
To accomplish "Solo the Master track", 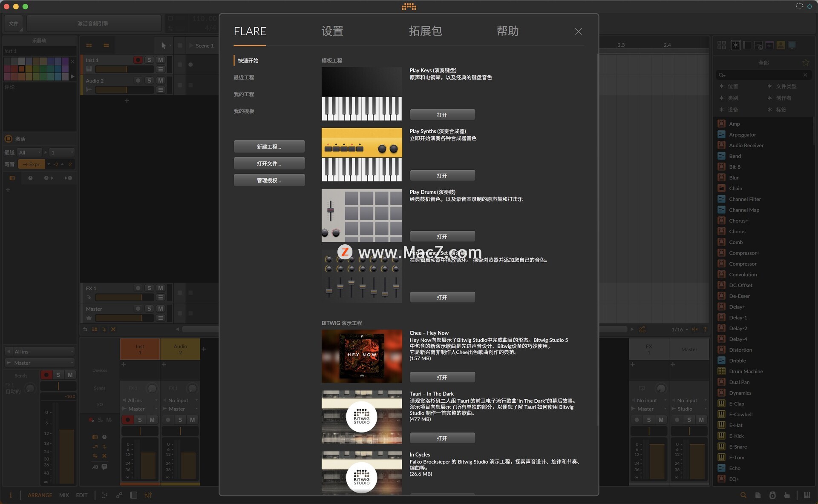I will (x=149, y=309).
